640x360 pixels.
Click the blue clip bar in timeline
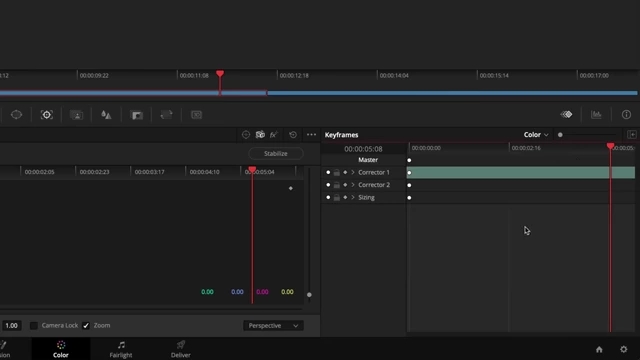point(452,93)
